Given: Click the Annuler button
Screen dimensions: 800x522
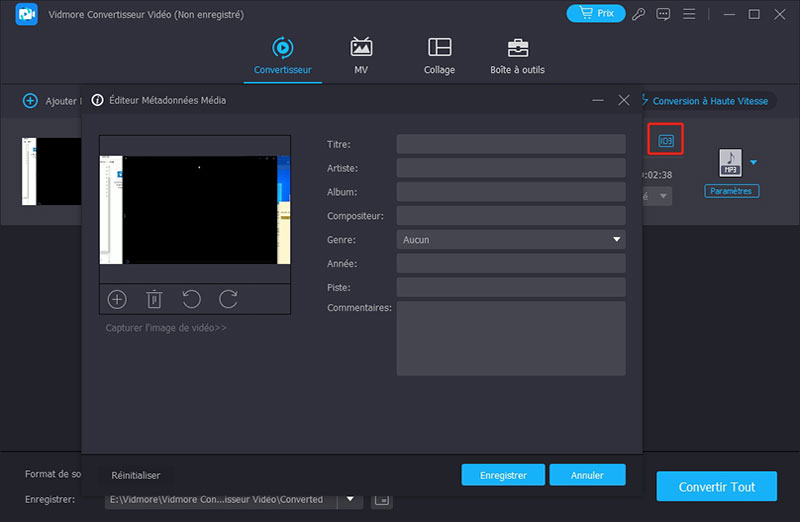Looking at the screenshot, I should click(588, 475).
